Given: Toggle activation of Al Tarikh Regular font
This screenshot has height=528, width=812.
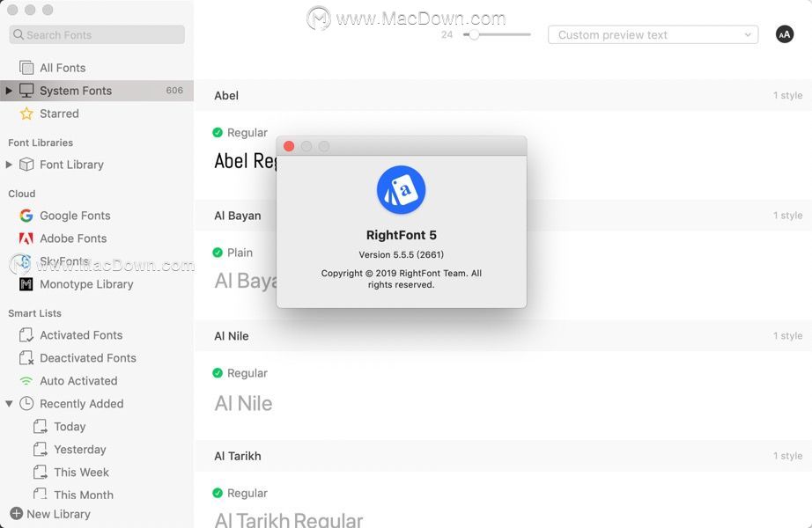Looking at the screenshot, I should (218, 493).
